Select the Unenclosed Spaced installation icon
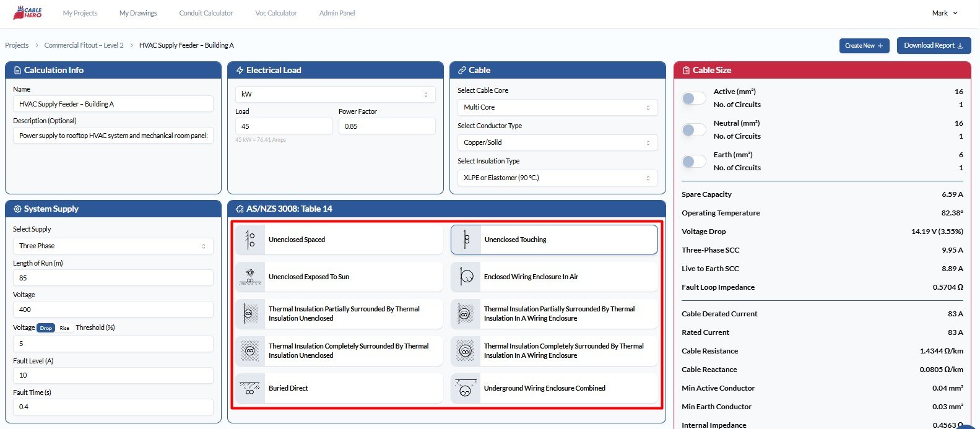The width and height of the screenshot is (980, 429). coord(250,240)
